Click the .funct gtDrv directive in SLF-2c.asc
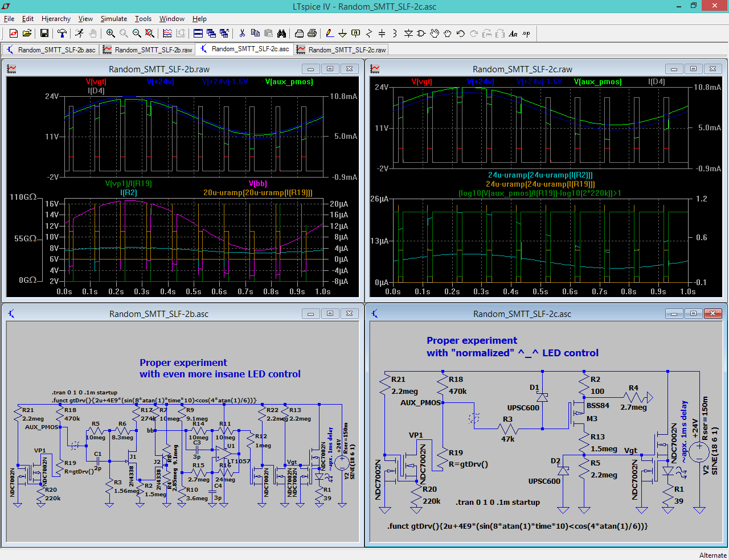Screen dimensions: 729x560 click(x=518, y=526)
